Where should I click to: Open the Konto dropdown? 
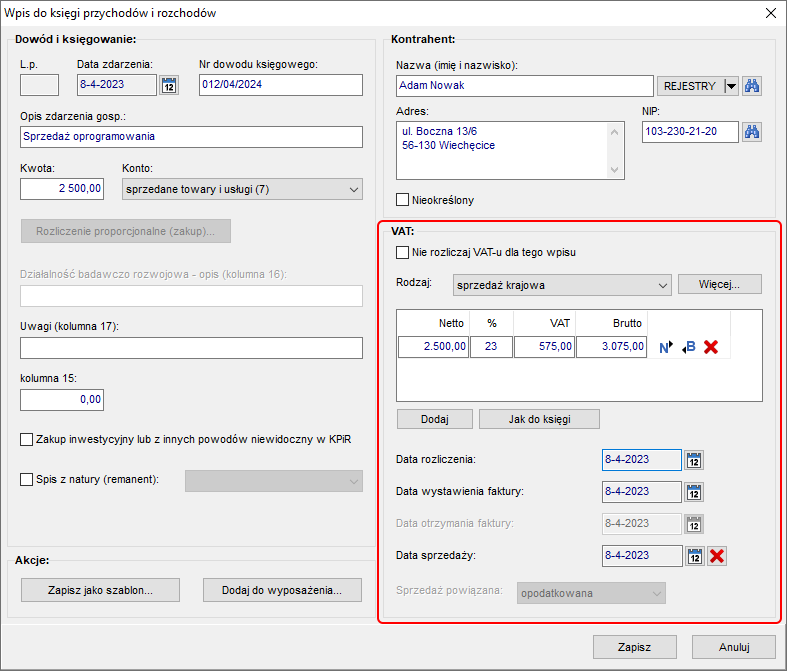tap(242, 189)
